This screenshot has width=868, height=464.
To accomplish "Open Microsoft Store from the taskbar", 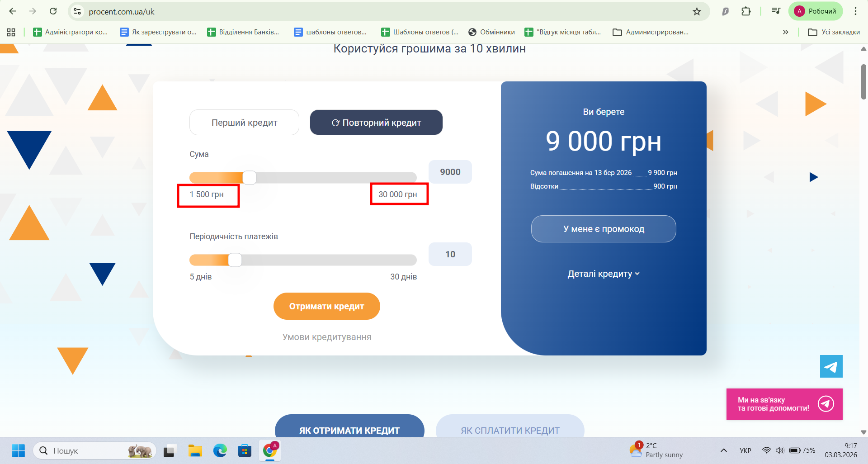I will [245, 450].
